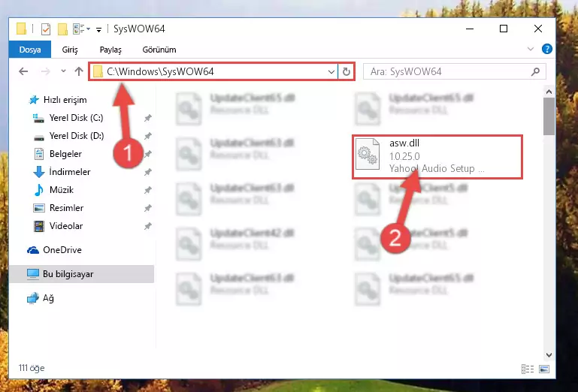Viewport: 578px width, 392px height.
Task: Select Bu bilgisayar in the navigation pane
Action: point(81,274)
